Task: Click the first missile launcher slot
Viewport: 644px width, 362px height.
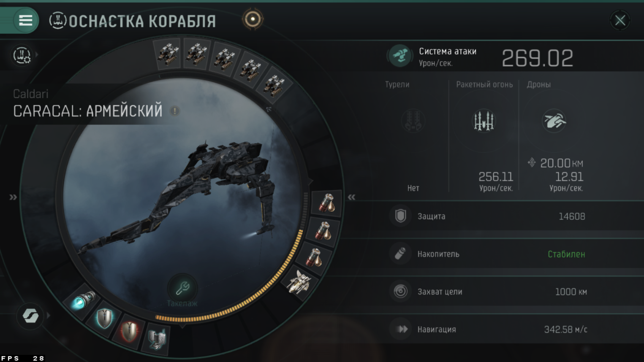Action: (168, 54)
